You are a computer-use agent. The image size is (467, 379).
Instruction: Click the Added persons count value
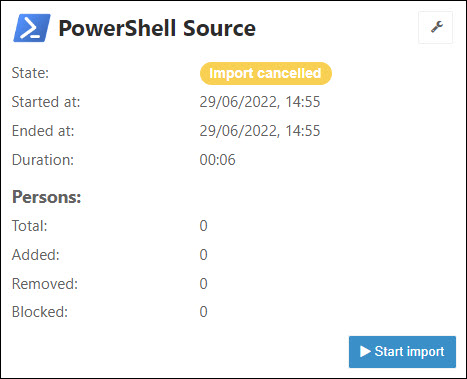(x=203, y=255)
